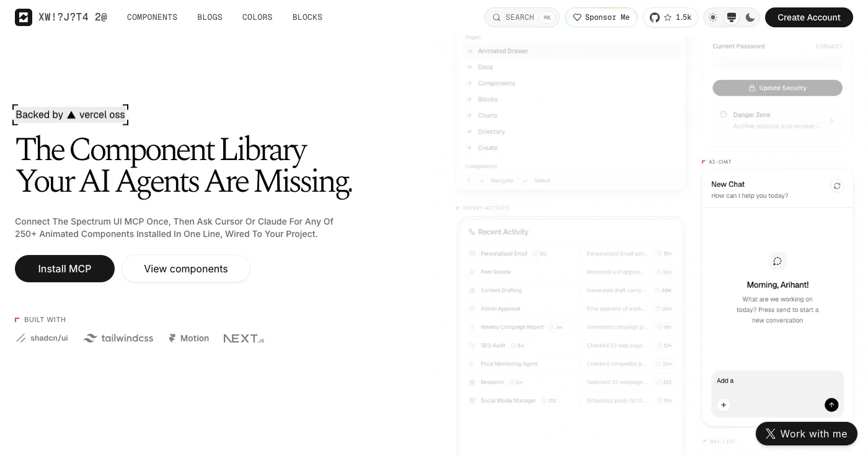Image resolution: width=868 pixels, height=456 pixels.
Task: Click the plus attach button in chat
Action: coord(724,405)
